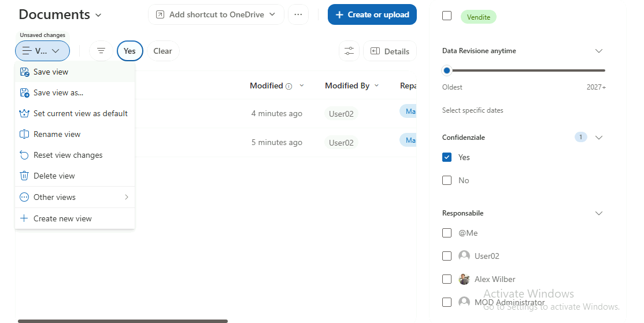The image size is (644, 323).
Task: Select Create new view menu item
Action: [75, 218]
